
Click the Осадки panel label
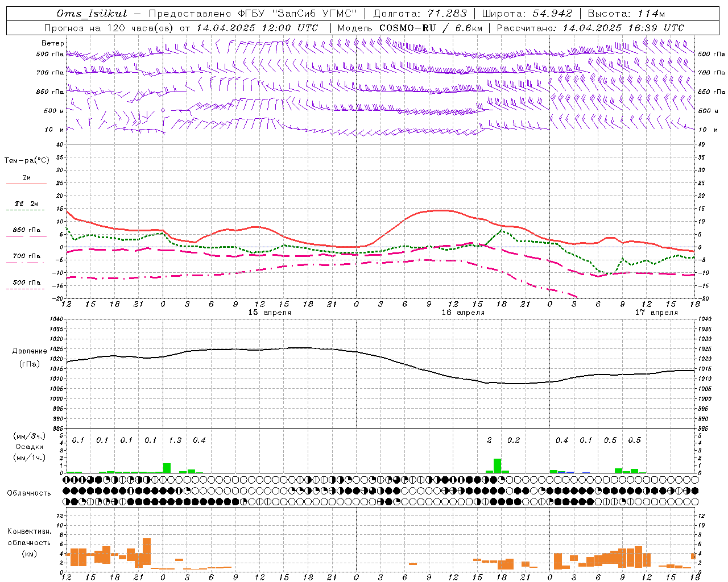(29, 447)
